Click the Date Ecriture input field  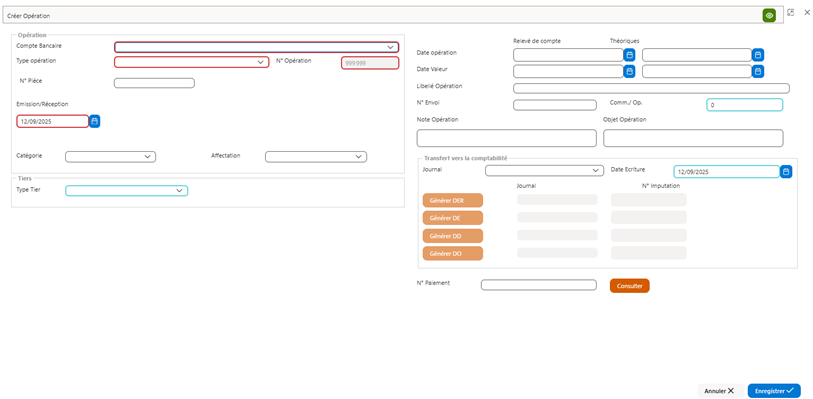pyautogui.click(x=726, y=172)
